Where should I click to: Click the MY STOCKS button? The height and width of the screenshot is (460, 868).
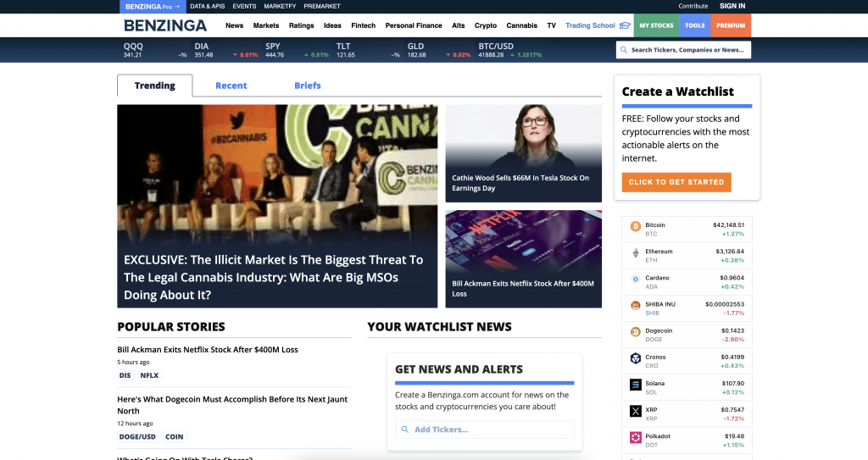[656, 25]
